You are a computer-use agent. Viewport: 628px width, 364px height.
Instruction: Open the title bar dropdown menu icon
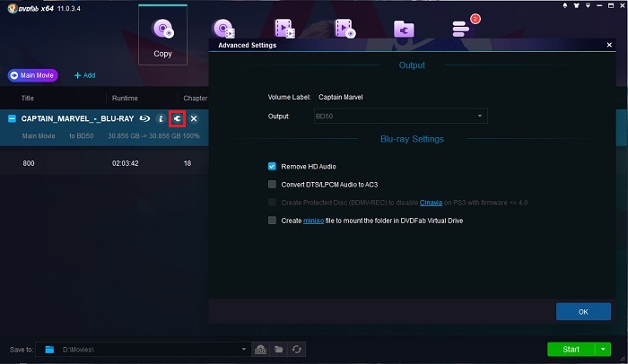[x=588, y=5]
